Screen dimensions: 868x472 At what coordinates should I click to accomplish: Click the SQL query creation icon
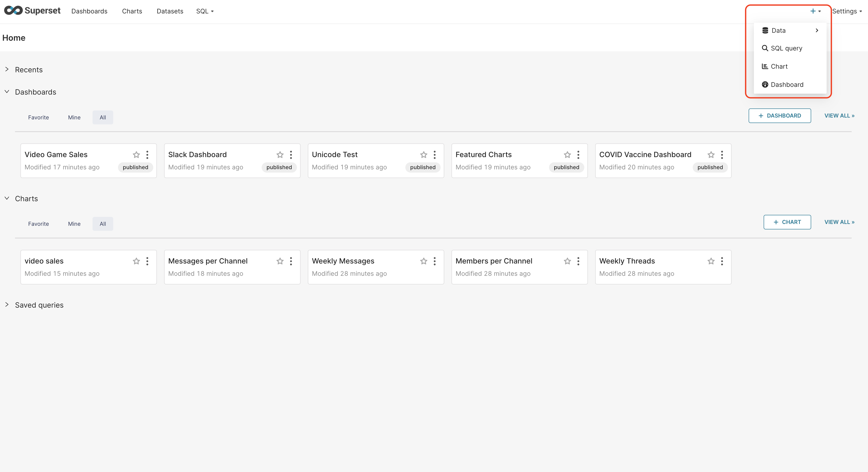765,48
